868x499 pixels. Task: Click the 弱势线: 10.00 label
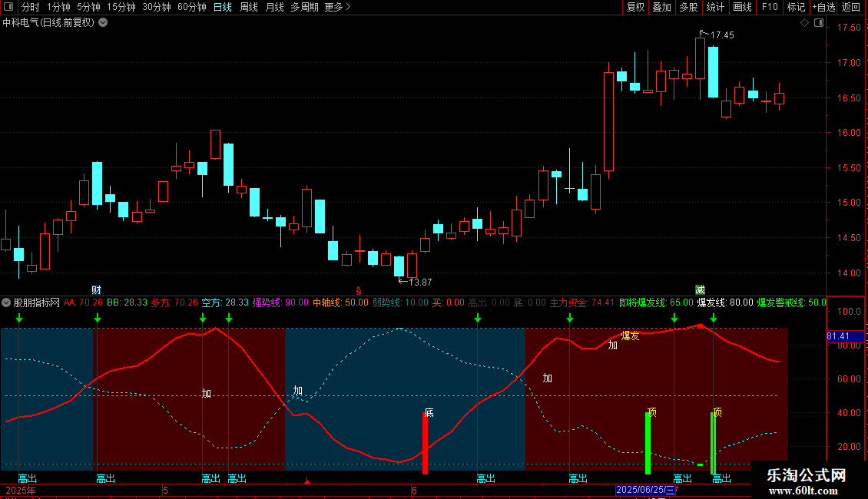click(x=400, y=302)
